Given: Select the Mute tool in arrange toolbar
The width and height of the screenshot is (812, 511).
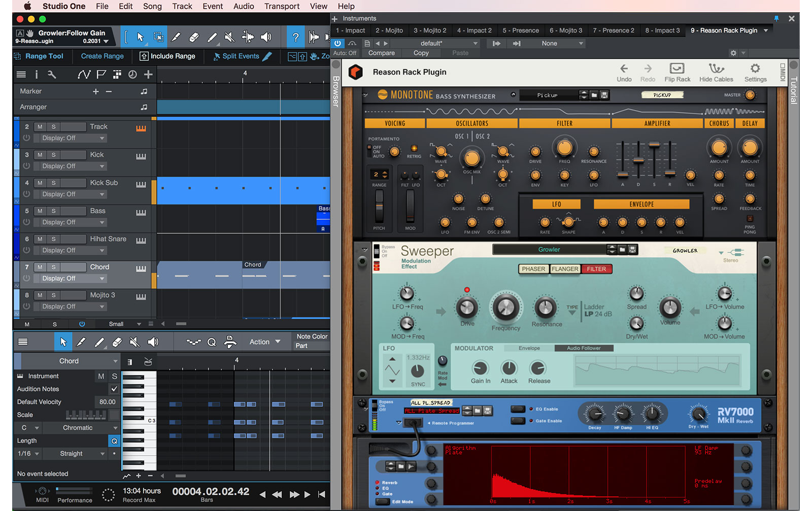Looking at the screenshot, I should click(229, 37).
